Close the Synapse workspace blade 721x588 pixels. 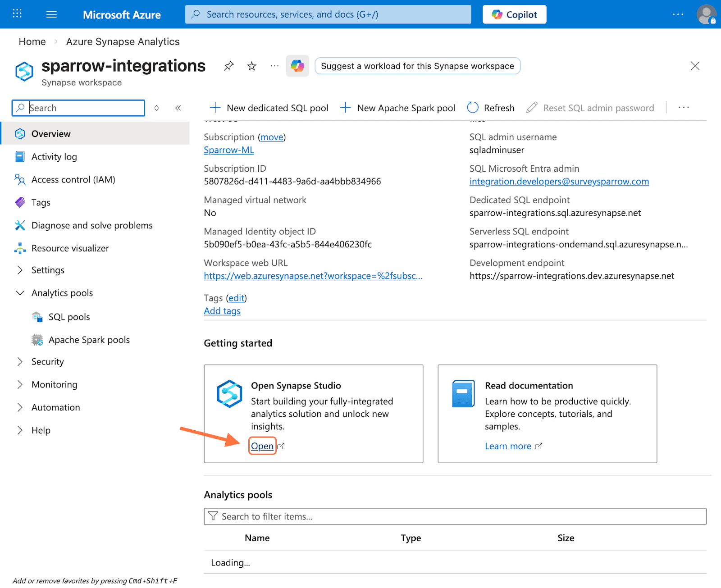(695, 66)
